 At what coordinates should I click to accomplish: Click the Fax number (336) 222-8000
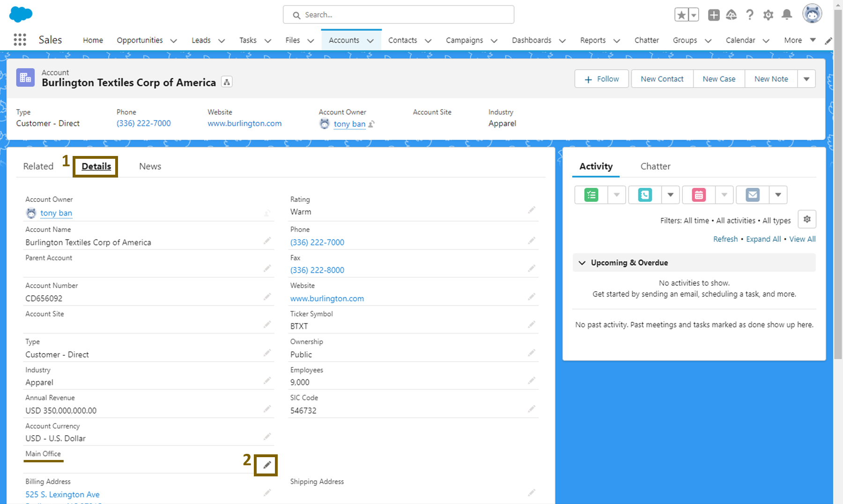click(317, 270)
